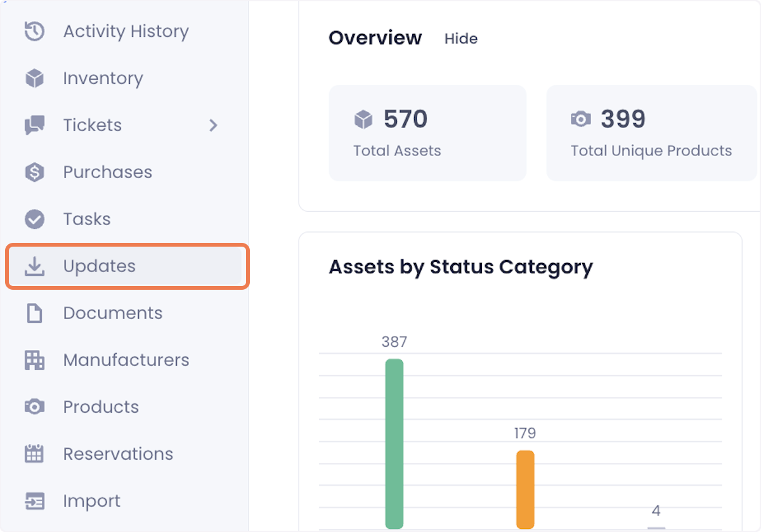Click the 387 bar value label
This screenshot has width=761, height=532.
[x=394, y=342]
